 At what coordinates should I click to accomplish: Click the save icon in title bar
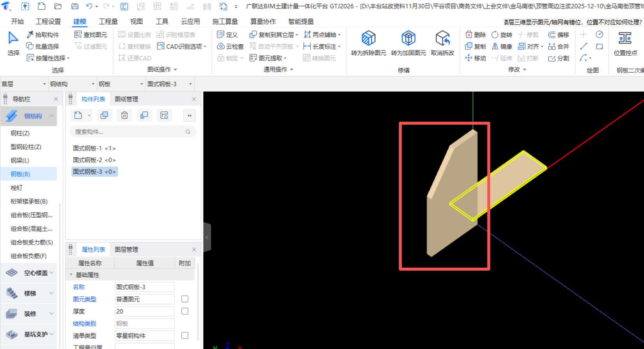(x=75, y=6)
